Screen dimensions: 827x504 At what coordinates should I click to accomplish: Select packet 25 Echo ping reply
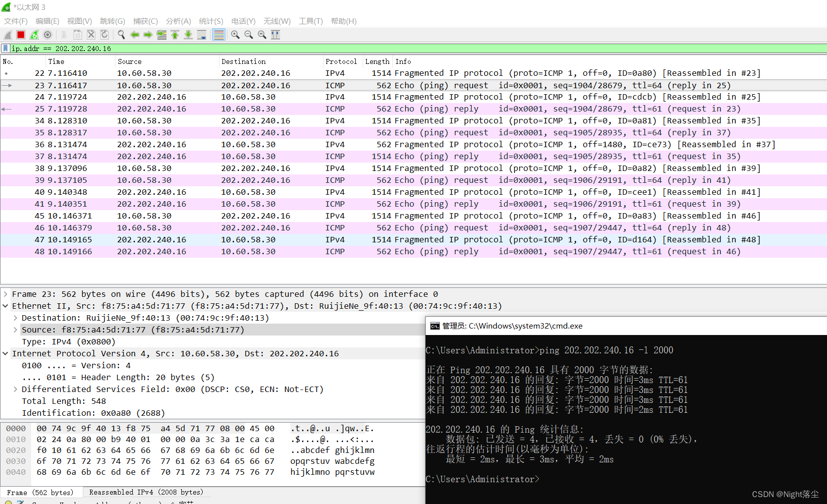point(413,109)
